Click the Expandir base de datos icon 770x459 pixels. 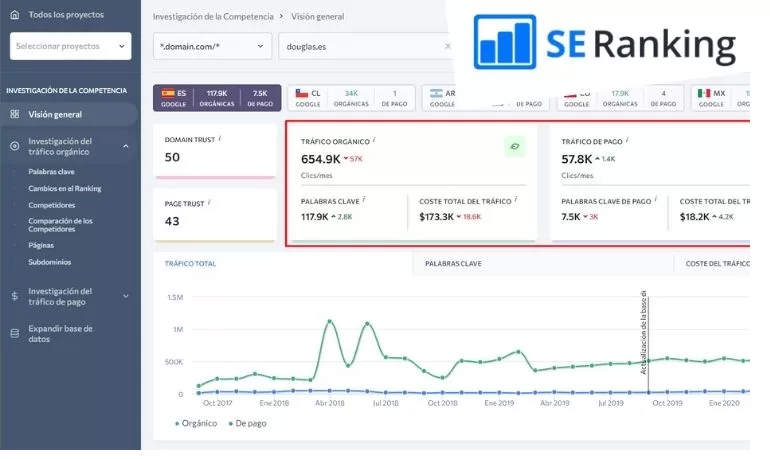(14, 333)
